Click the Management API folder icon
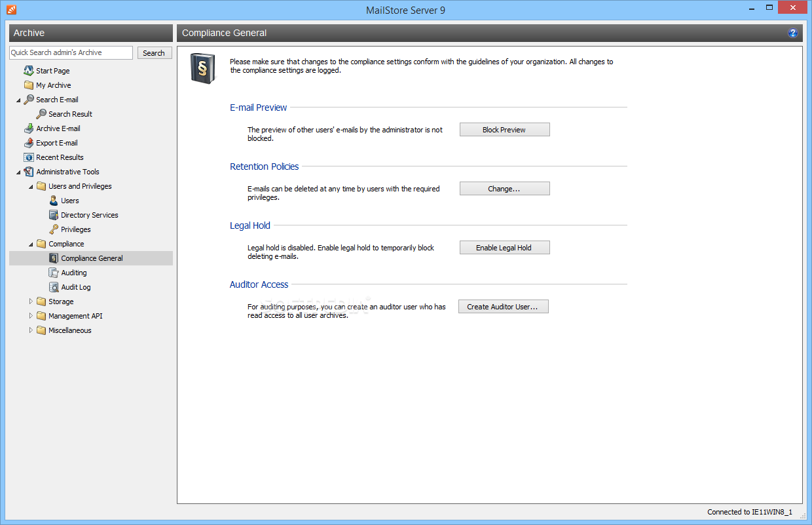The image size is (812, 525). click(41, 316)
